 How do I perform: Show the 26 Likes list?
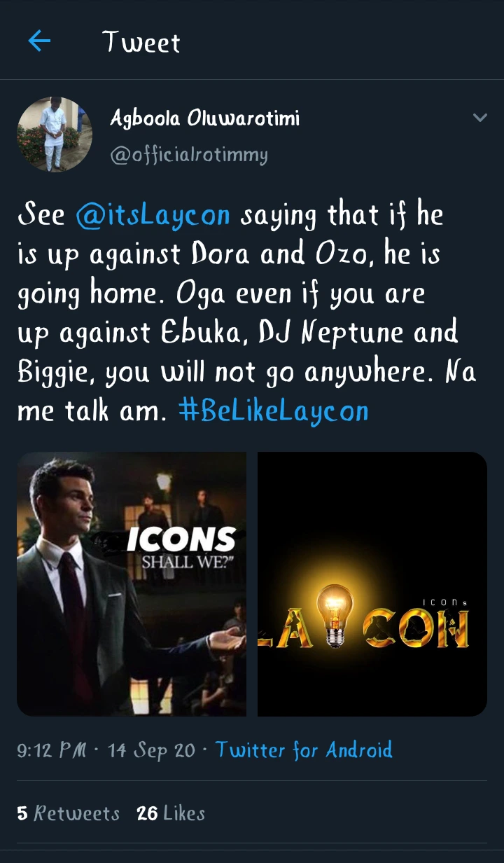click(171, 813)
